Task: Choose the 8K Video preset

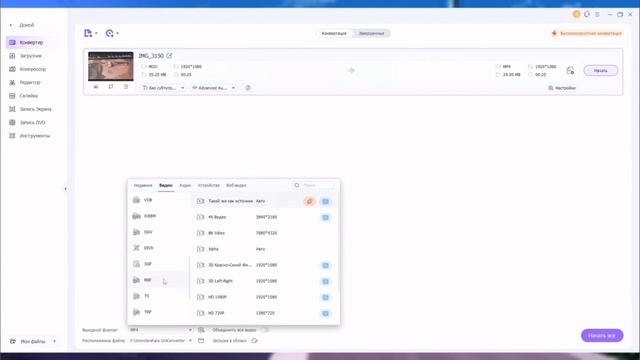Action: click(264, 233)
